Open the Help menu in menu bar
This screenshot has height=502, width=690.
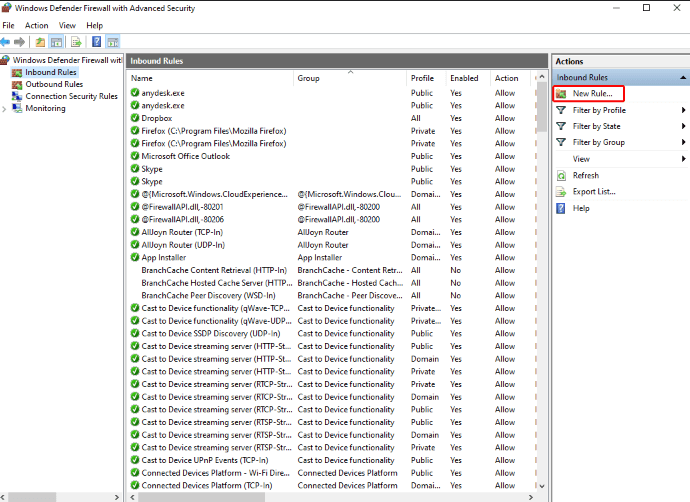point(95,26)
